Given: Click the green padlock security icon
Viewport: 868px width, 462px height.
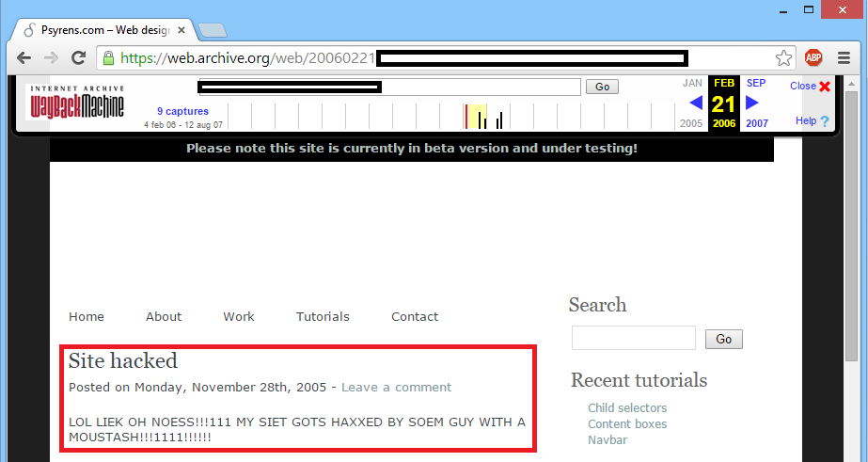Looking at the screenshot, I should [108, 57].
